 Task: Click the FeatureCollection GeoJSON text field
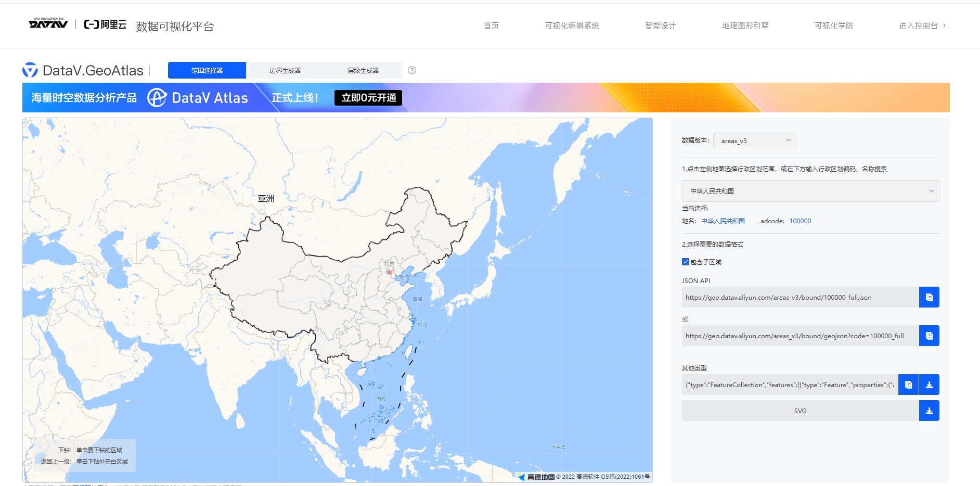(x=790, y=385)
